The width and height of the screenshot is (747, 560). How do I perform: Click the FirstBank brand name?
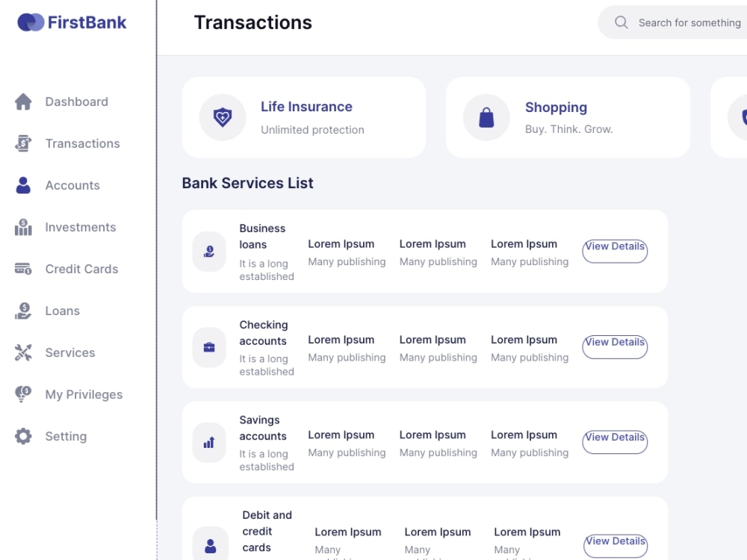[87, 22]
